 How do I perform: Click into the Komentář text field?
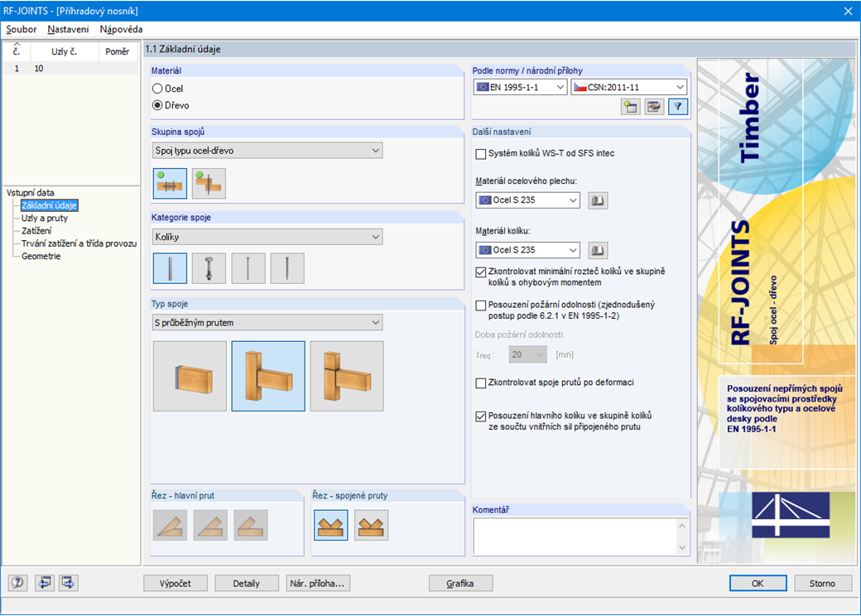click(575, 537)
